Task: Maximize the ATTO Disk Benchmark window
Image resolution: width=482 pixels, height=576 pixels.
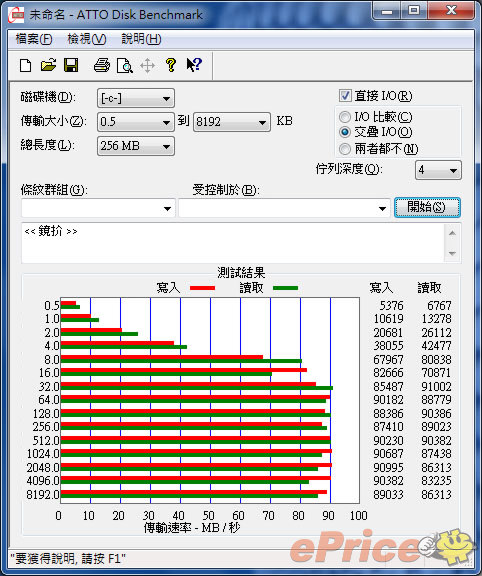Action: [x=414, y=11]
